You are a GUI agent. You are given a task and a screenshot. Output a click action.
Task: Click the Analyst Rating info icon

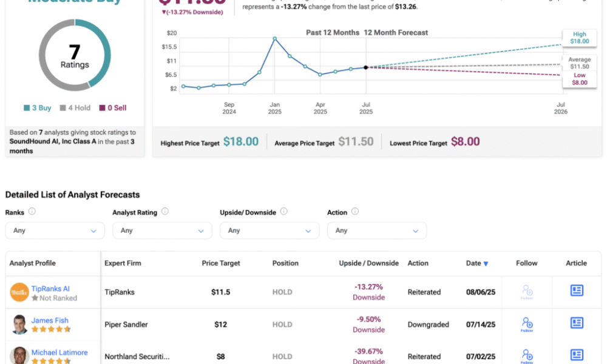[x=165, y=211]
